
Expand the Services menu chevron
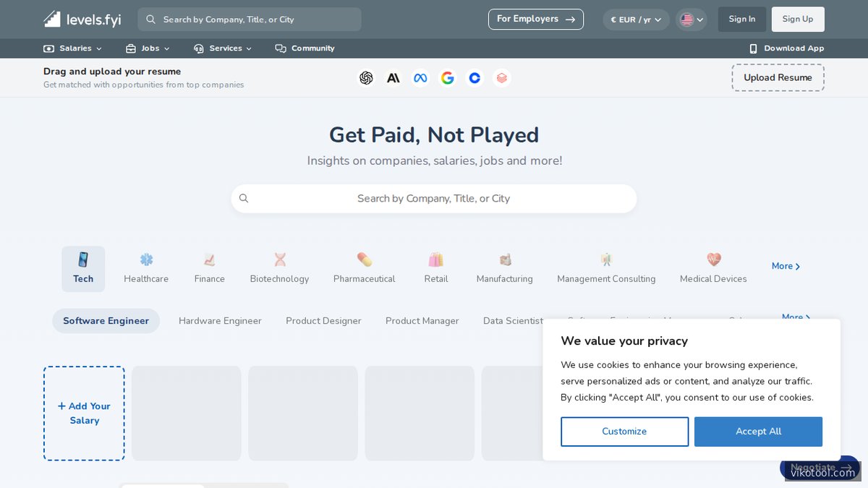[x=249, y=48]
